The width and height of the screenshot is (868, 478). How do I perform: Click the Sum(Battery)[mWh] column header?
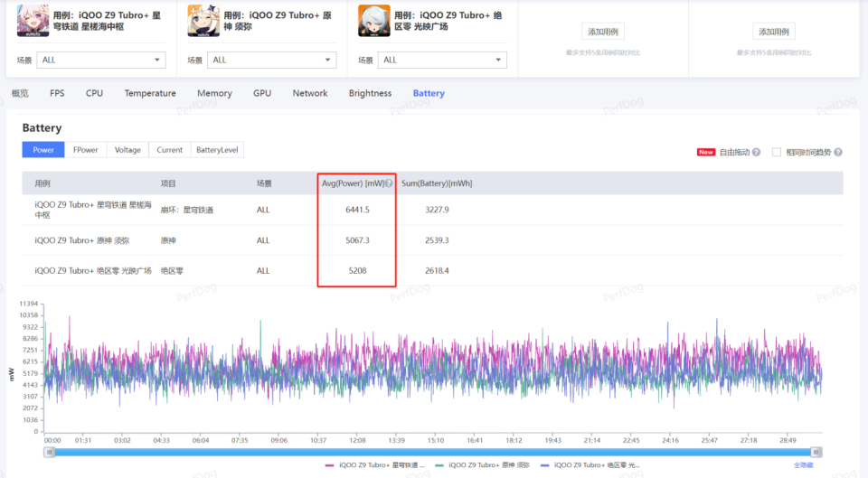[437, 183]
